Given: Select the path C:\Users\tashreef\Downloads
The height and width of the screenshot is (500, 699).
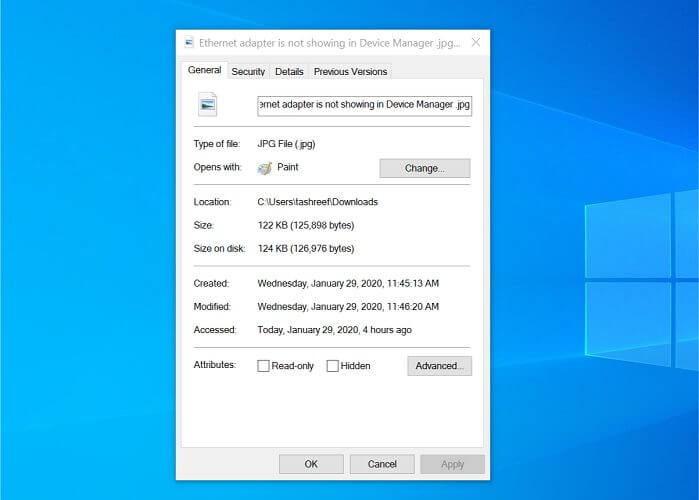Looking at the screenshot, I should (317, 202).
